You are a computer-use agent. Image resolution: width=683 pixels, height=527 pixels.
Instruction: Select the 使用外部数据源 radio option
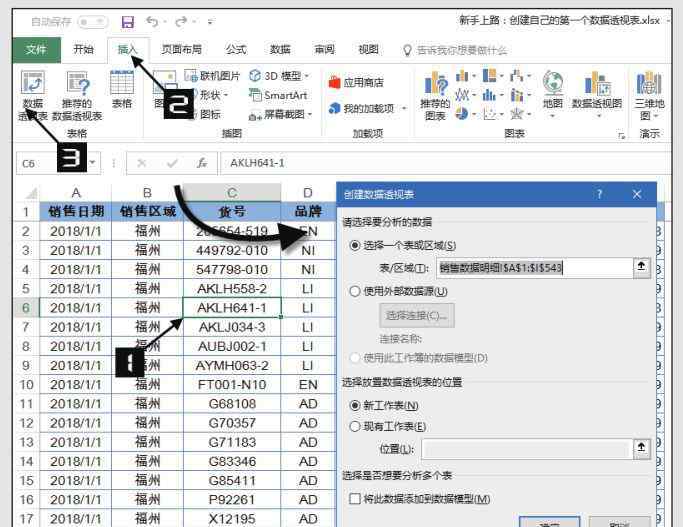pyautogui.click(x=355, y=291)
